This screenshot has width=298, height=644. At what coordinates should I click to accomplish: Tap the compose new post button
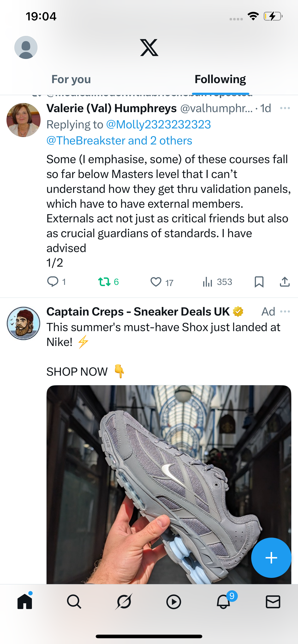point(271,558)
